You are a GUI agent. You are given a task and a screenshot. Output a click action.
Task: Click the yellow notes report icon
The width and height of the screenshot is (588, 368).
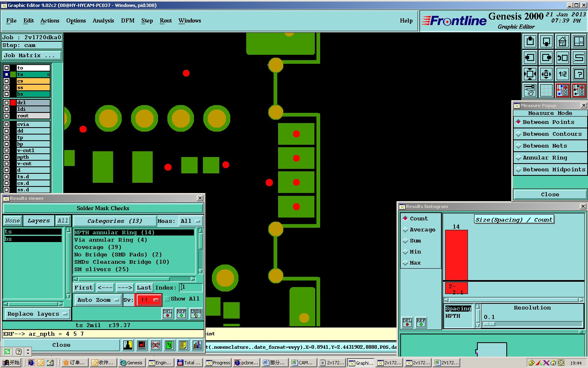click(183, 345)
